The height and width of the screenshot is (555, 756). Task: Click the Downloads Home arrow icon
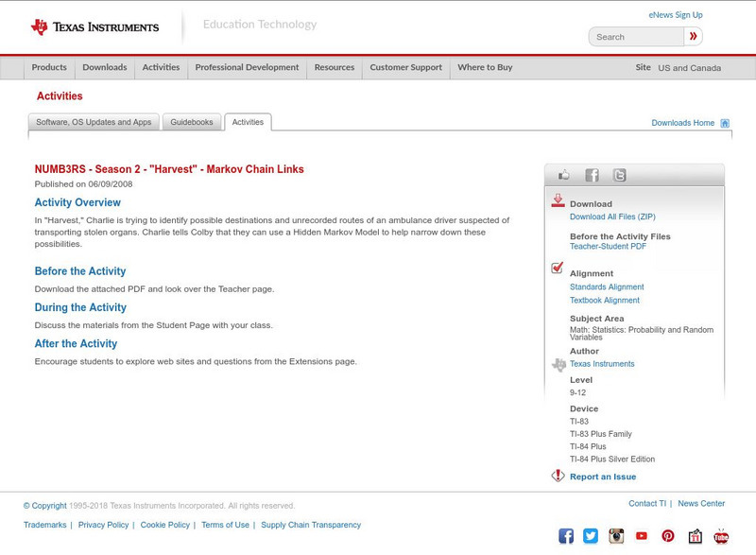[x=724, y=122]
